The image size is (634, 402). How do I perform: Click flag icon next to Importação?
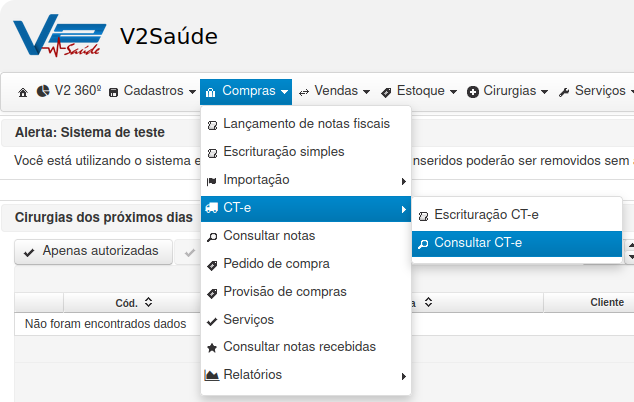(x=211, y=181)
